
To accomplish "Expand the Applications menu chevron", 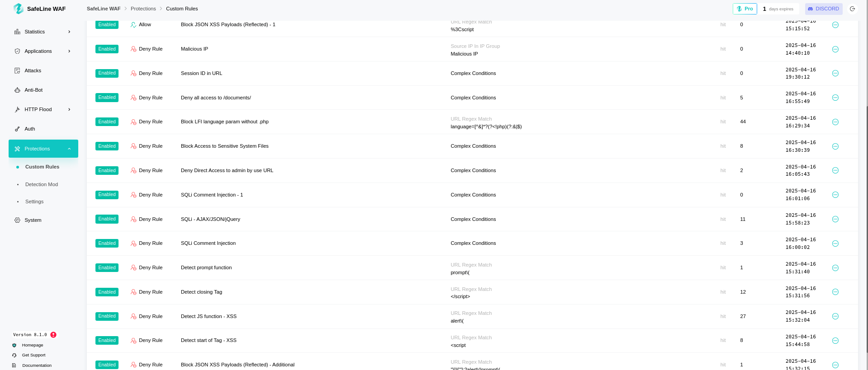I will click(x=69, y=51).
